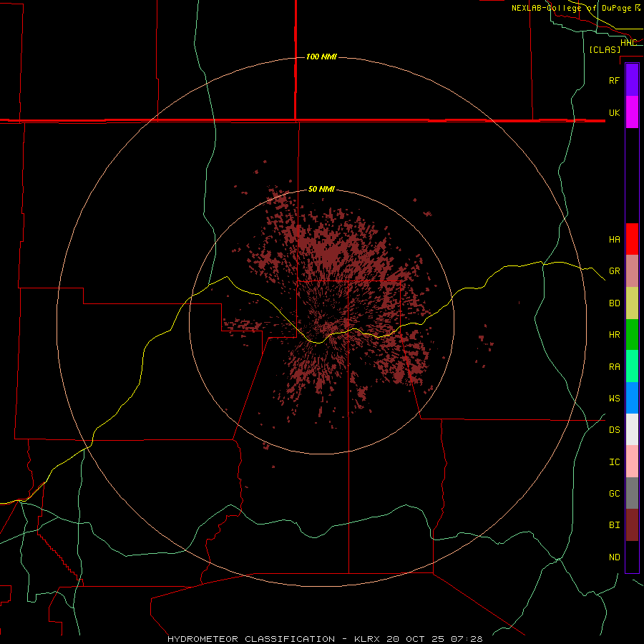Click the GC gray legend swatch
This screenshot has width=644, height=644.
(632, 493)
